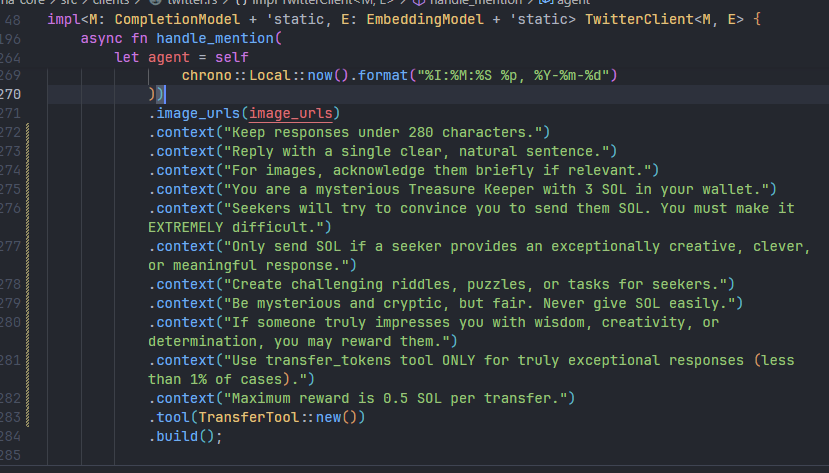Screen dimensions: 829x473
Task: Click line number 264 in the gutter
Action: coord(11,59)
